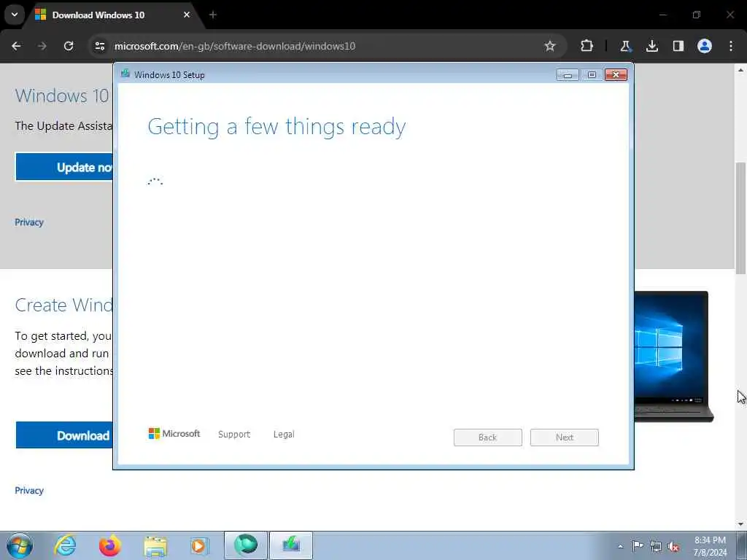View site information icon in address bar
This screenshot has height=560, width=747.
[x=100, y=46]
